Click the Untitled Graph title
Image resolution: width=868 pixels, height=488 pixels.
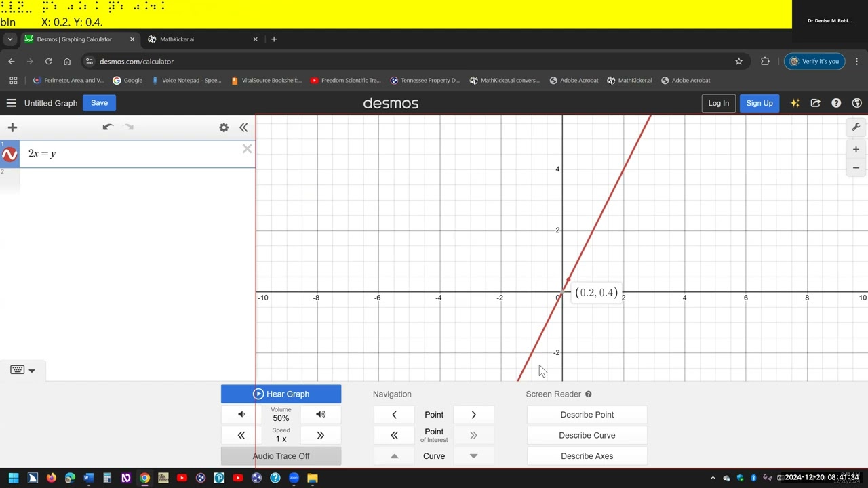[x=51, y=103]
